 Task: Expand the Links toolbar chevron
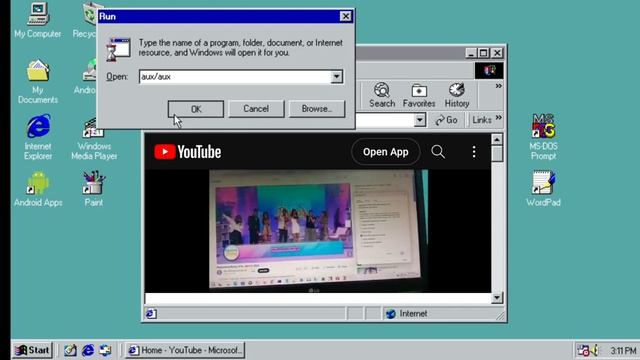coord(499,118)
